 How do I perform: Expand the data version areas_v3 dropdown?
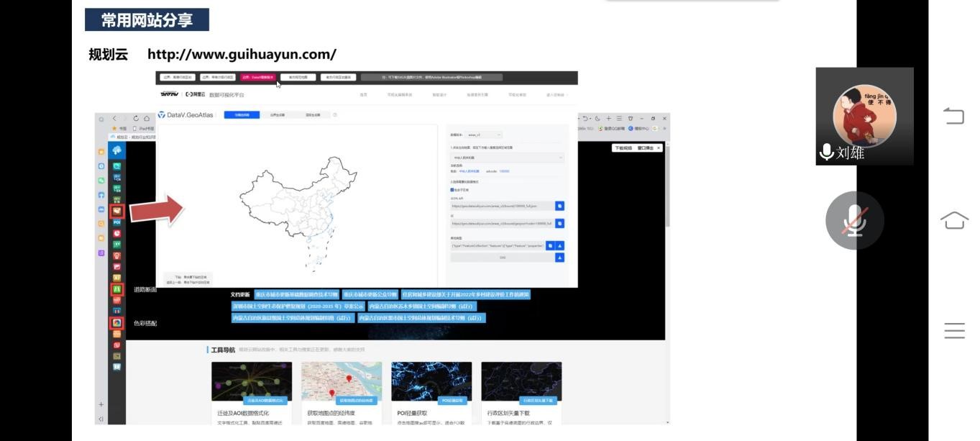[483, 135]
